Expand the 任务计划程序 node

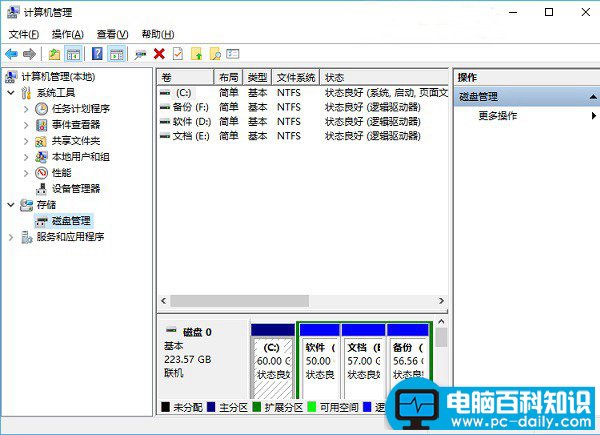[26, 109]
